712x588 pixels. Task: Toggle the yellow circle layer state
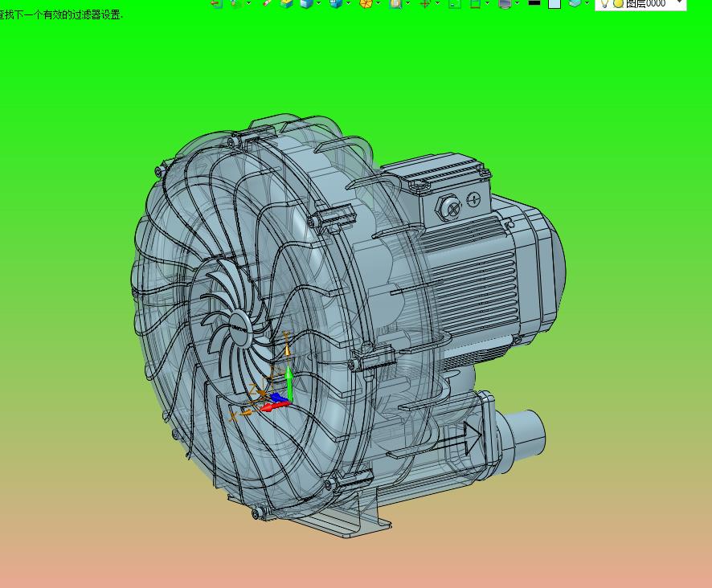coord(617,3)
